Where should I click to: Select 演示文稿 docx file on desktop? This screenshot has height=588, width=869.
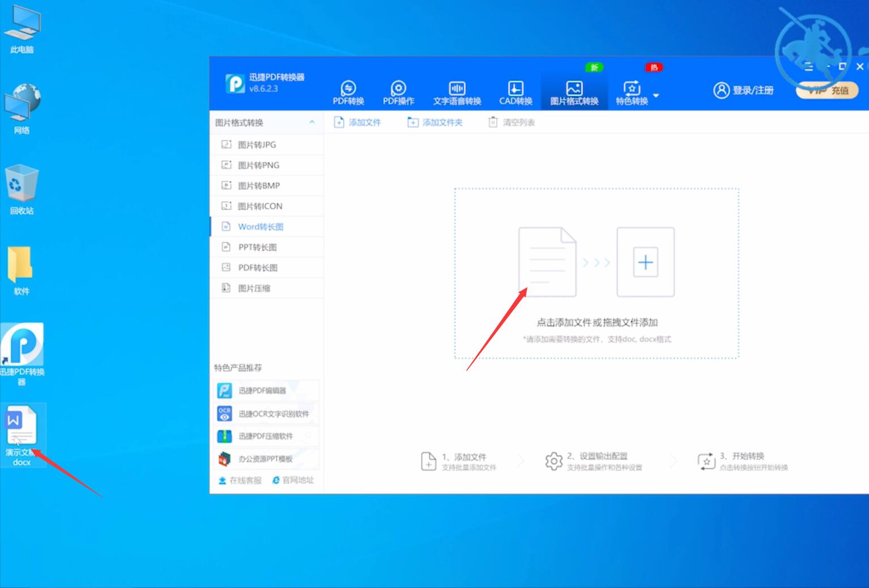[22, 435]
